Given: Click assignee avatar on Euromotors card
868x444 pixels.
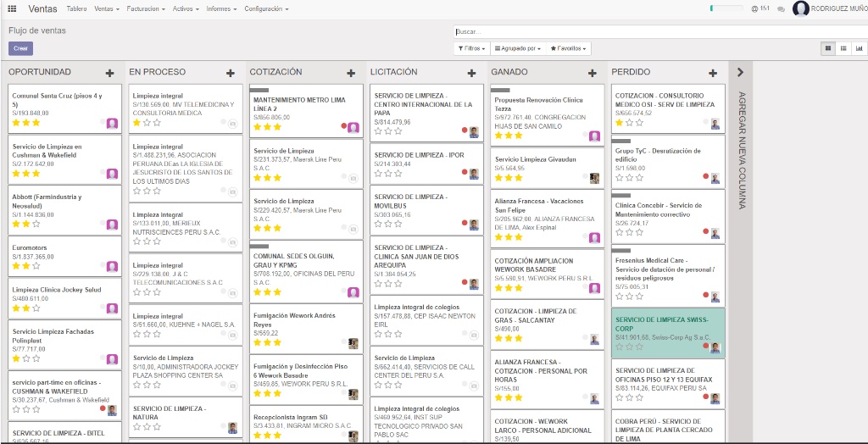Looking at the screenshot, I should [x=113, y=266].
